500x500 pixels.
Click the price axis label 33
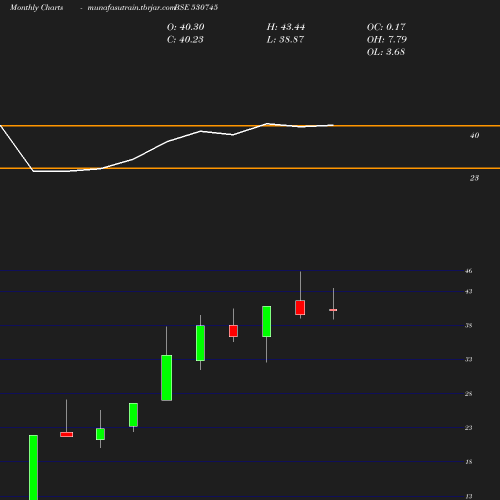[468, 360]
